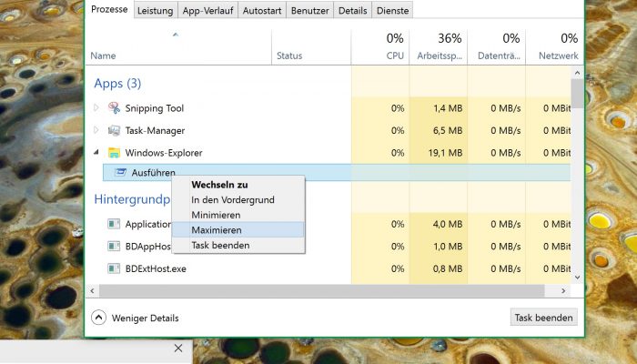Click the horizontal scrollbar thumb
The width and height of the screenshot is (637, 364).
point(322,290)
